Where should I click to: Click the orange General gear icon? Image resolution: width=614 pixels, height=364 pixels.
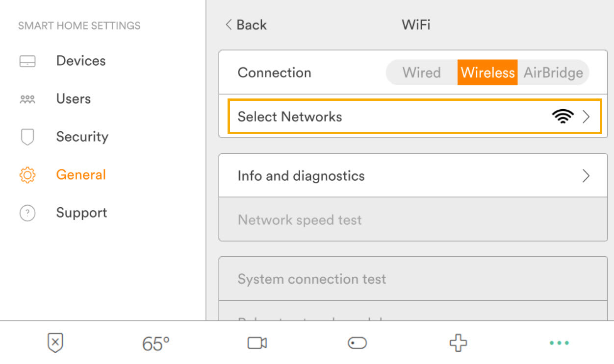[x=27, y=175]
